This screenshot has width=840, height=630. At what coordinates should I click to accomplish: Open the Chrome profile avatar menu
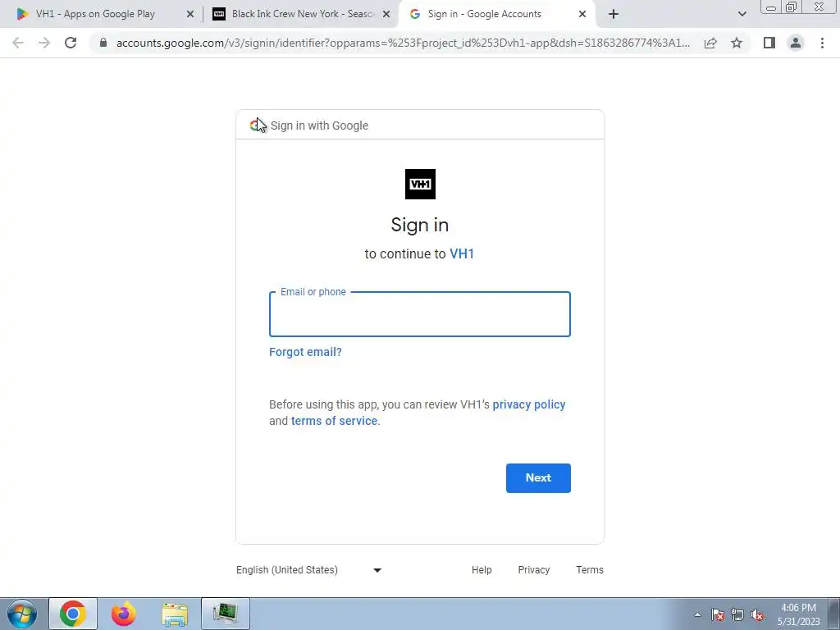pyautogui.click(x=796, y=43)
